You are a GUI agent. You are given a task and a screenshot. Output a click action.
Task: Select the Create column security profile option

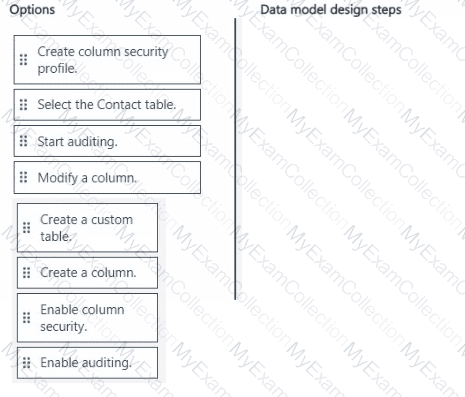tap(107, 60)
